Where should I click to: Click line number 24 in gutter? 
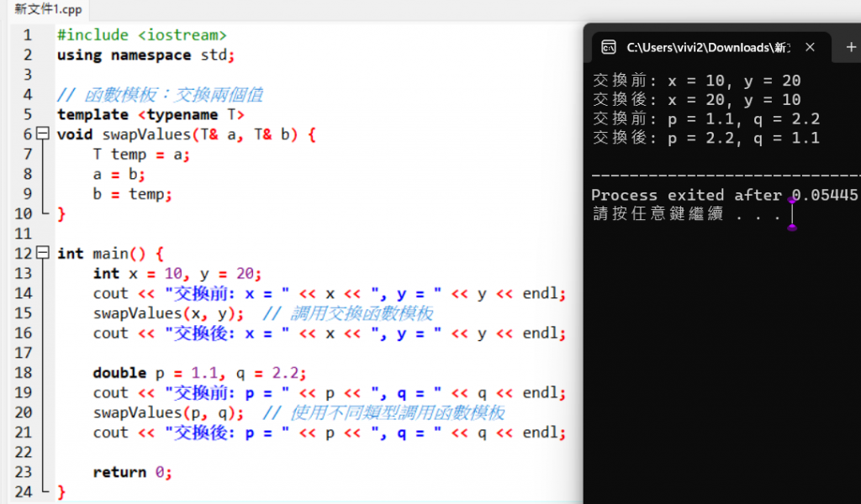click(23, 492)
